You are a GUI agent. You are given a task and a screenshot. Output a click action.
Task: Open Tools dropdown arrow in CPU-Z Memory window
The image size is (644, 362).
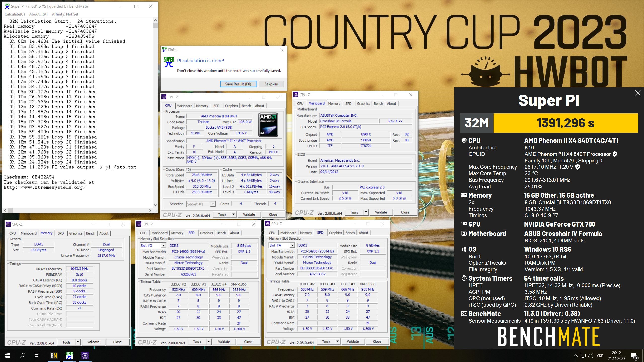coord(78,342)
